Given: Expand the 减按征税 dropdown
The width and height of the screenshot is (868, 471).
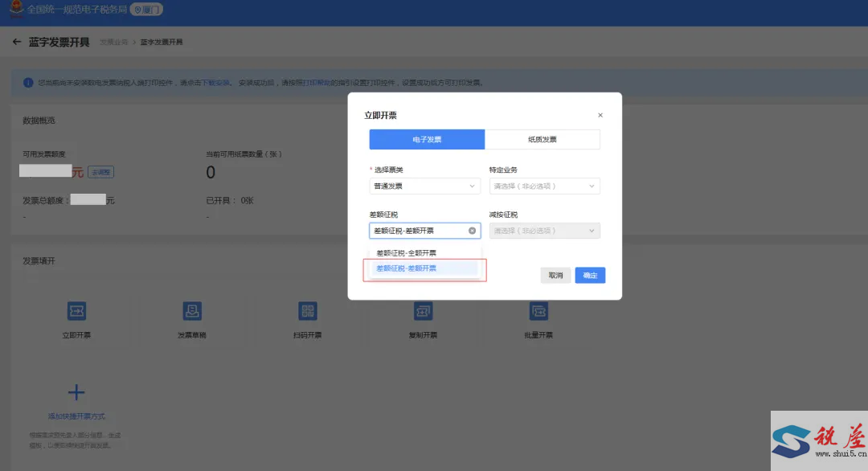Looking at the screenshot, I should 545,231.
